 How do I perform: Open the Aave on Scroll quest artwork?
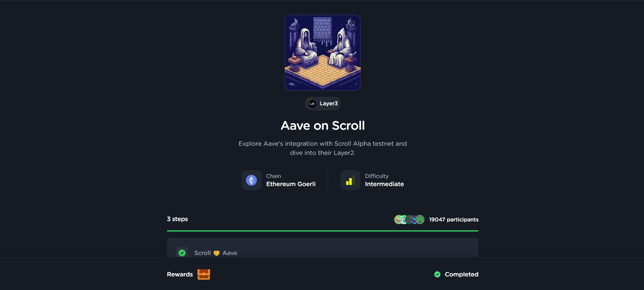[x=322, y=53]
